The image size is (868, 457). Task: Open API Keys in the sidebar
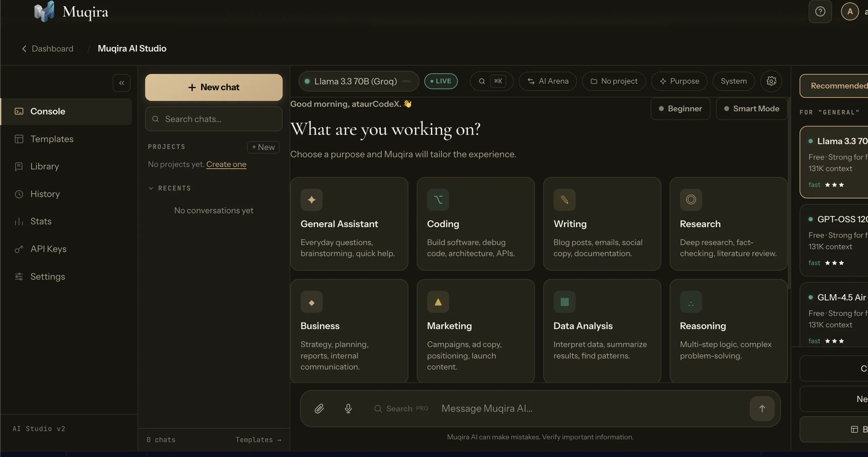click(66, 249)
